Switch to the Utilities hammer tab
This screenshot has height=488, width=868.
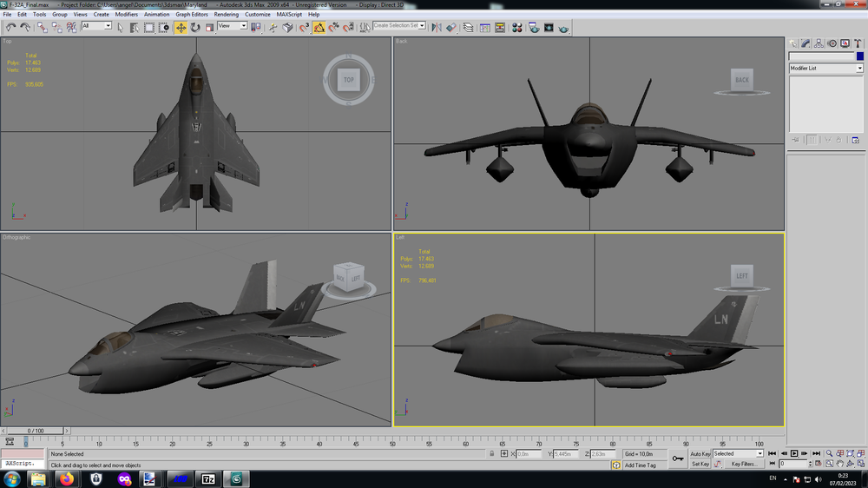coord(858,43)
